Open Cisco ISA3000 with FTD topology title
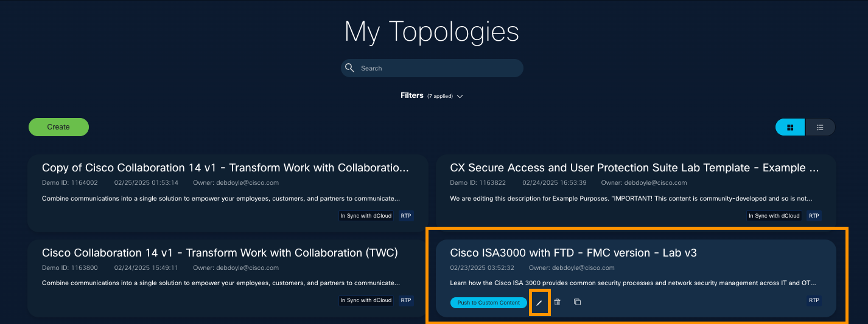The width and height of the screenshot is (868, 324). (x=573, y=253)
